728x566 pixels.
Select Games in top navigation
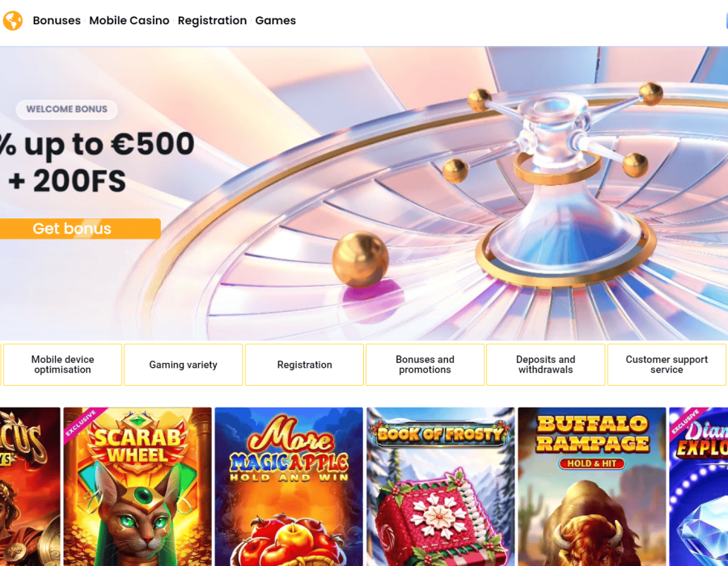pyautogui.click(x=275, y=20)
